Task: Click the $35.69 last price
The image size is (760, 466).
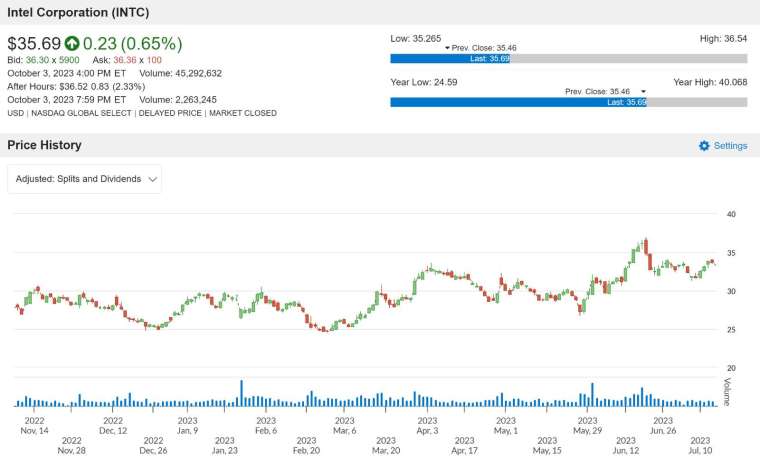Action: click(34, 43)
